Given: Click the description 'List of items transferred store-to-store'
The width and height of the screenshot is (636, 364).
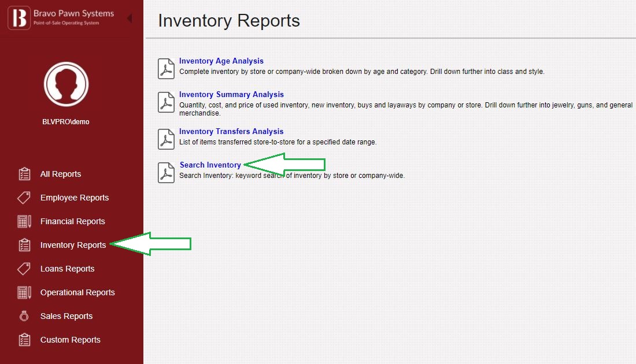Looking at the screenshot, I should 278,142.
